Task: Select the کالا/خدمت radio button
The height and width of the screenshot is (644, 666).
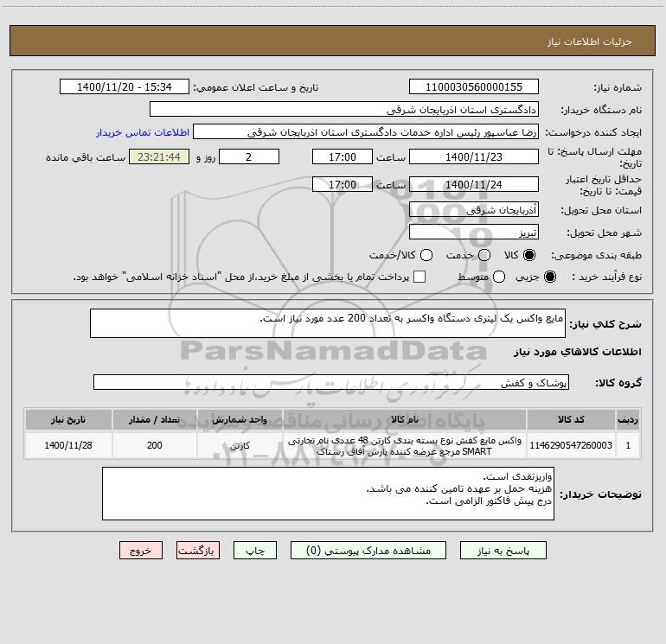Action: [x=426, y=255]
